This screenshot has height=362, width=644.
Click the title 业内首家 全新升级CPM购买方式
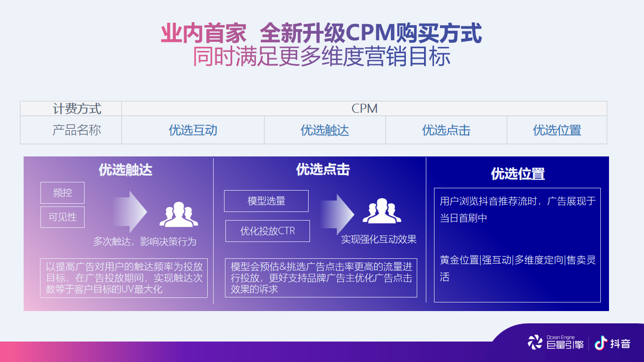point(321,34)
